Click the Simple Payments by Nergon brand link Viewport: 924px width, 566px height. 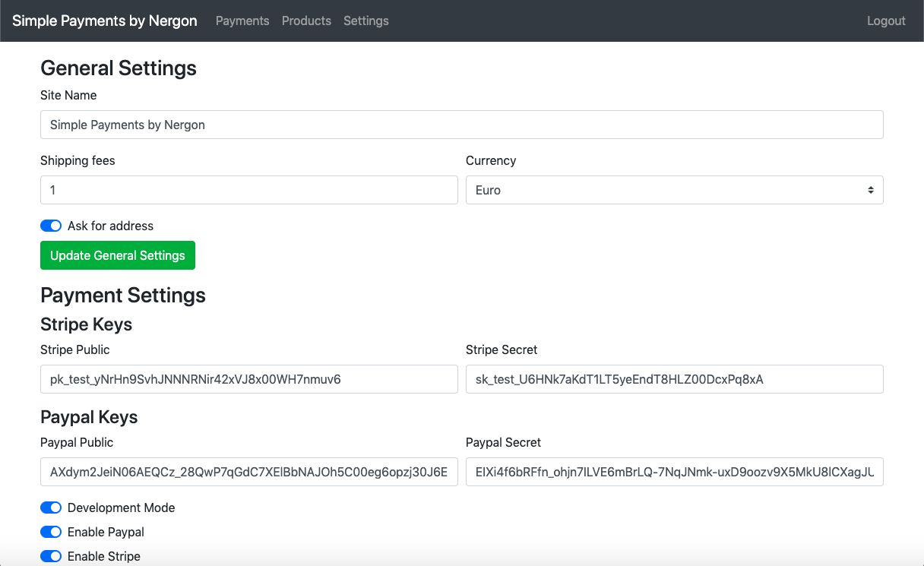(105, 21)
